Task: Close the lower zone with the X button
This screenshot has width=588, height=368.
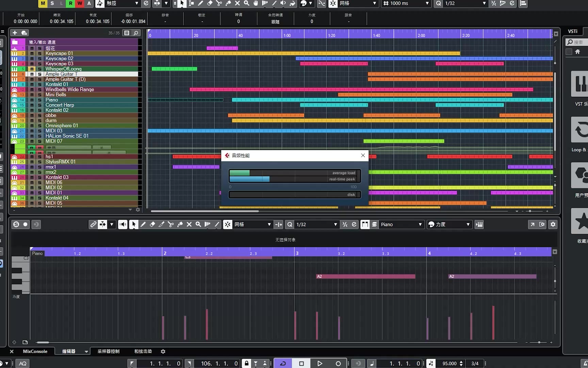Action: [x=12, y=351]
